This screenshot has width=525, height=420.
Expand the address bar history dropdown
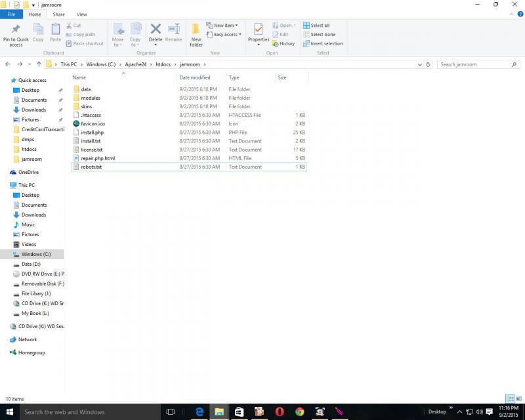coord(418,64)
